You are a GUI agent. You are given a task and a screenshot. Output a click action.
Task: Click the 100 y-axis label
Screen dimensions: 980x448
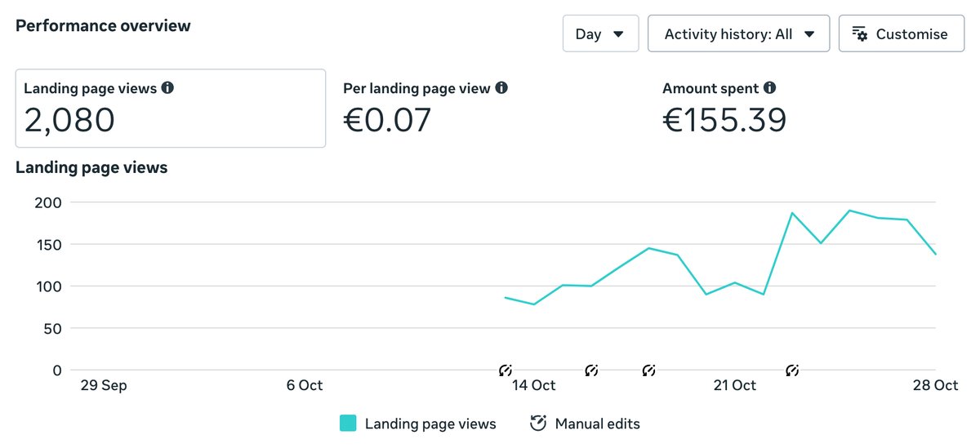pos(49,286)
